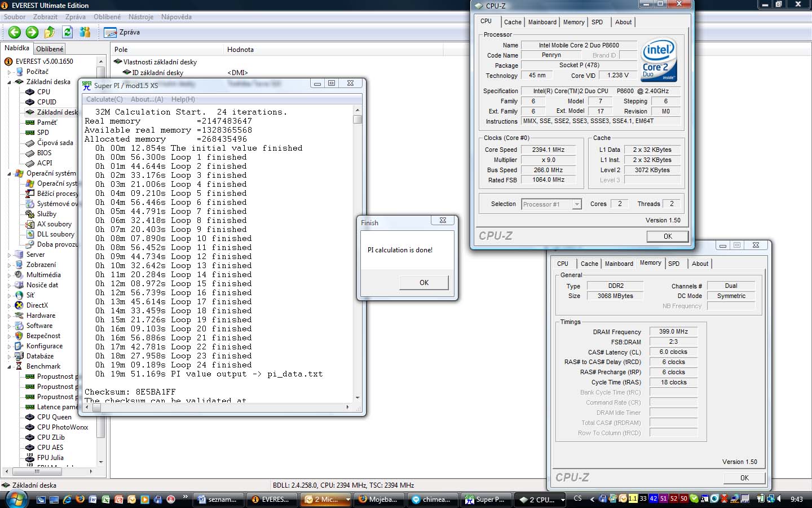Click the CS language indicator in taskbar

pos(578,499)
